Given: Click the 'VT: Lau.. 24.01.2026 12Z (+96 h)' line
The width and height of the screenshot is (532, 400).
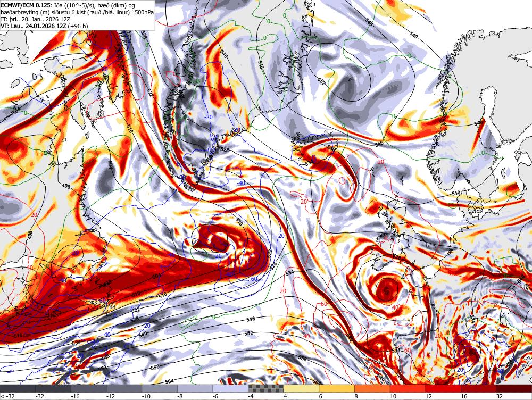Looking at the screenshot, I should (x=44, y=26).
